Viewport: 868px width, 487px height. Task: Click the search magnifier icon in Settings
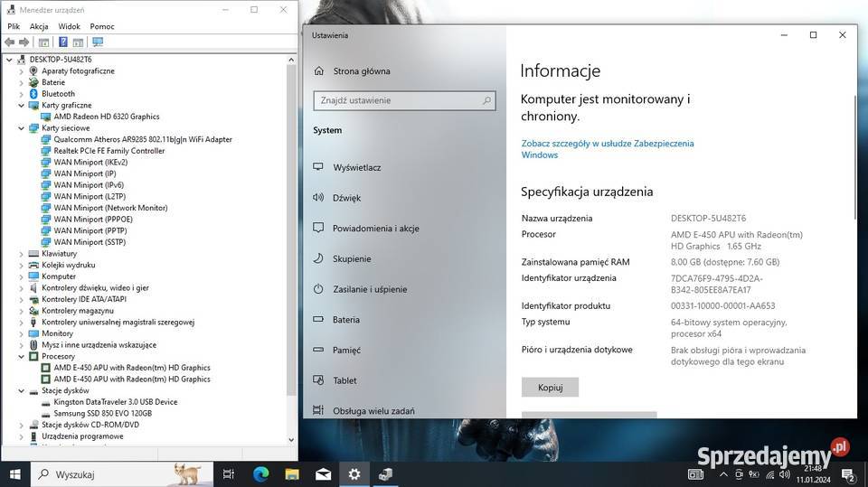point(486,100)
